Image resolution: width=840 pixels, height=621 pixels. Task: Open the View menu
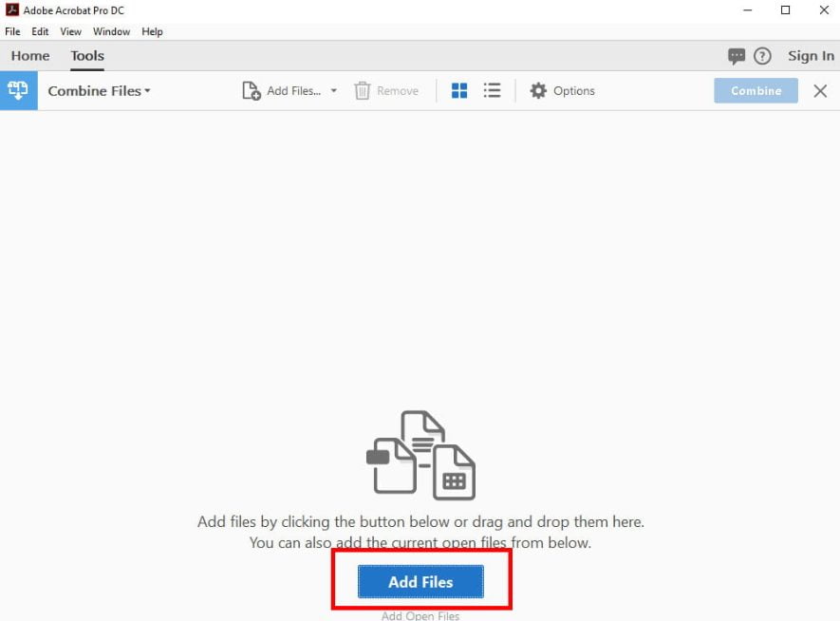71,31
